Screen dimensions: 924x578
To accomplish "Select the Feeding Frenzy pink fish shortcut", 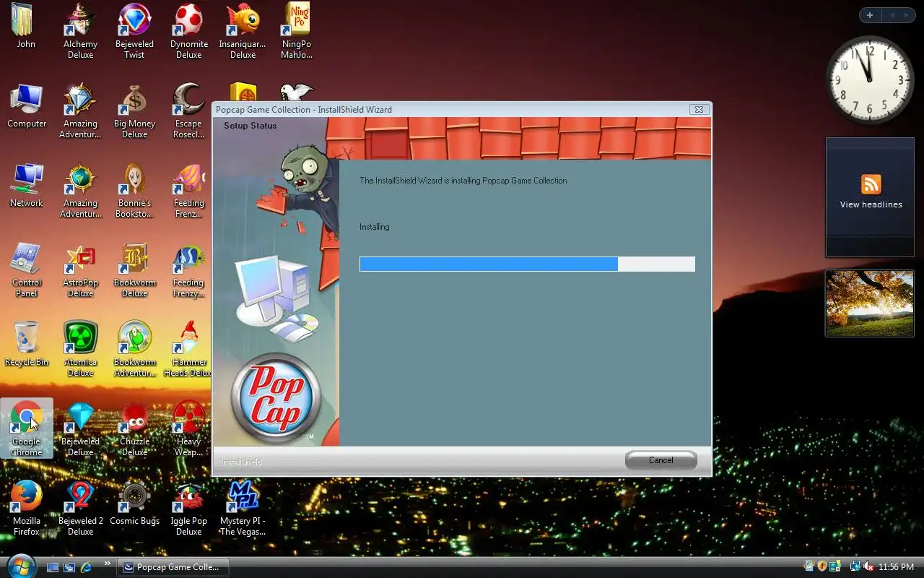I will 188,190.
